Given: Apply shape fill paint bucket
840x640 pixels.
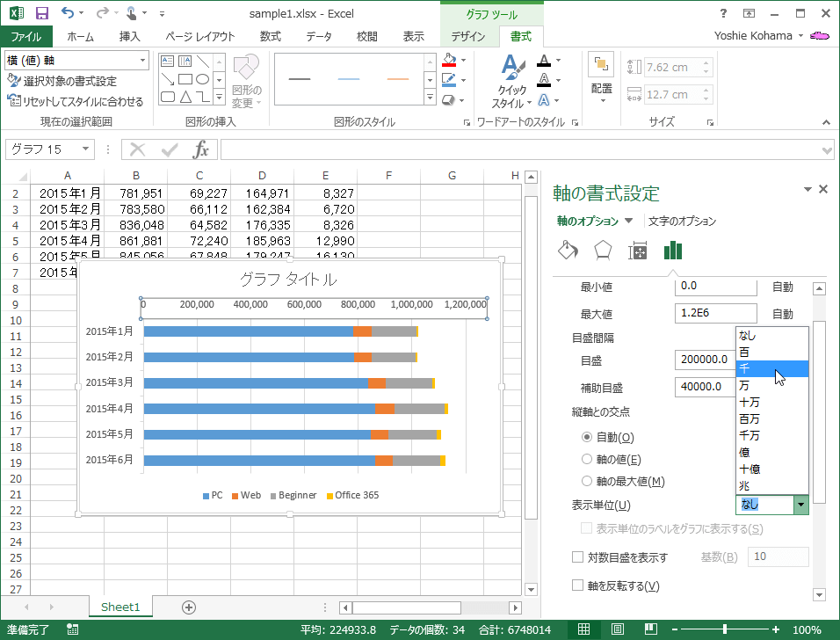Looking at the screenshot, I should [x=449, y=60].
